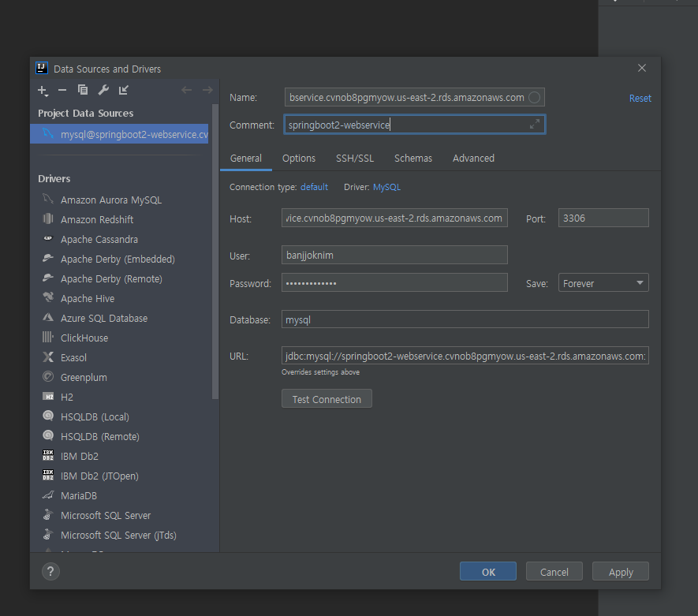Add a new data source with plus icon
The height and width of the screenshot is (616, 698).
click(43, 91)
